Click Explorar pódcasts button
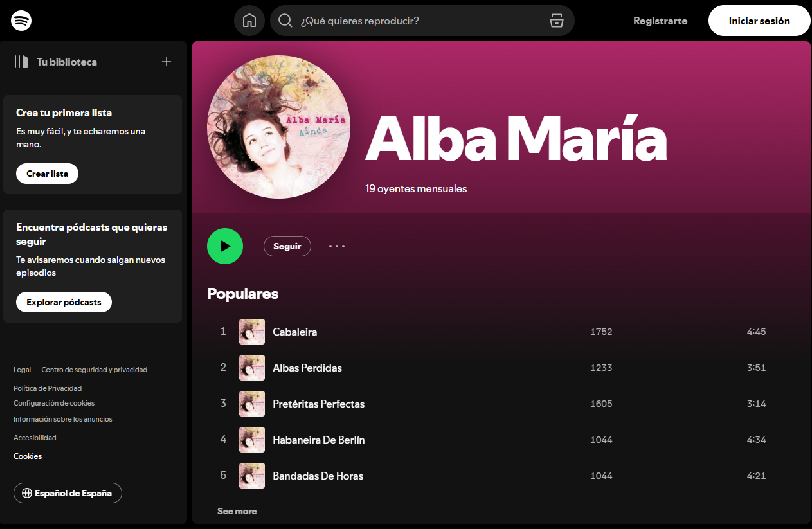 [x=64, y=302]
